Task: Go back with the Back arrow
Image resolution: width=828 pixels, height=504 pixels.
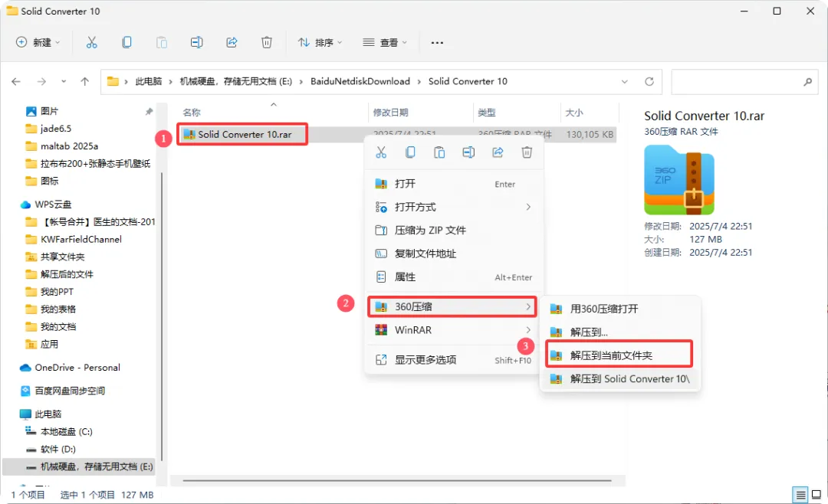Action: point(16,81)
